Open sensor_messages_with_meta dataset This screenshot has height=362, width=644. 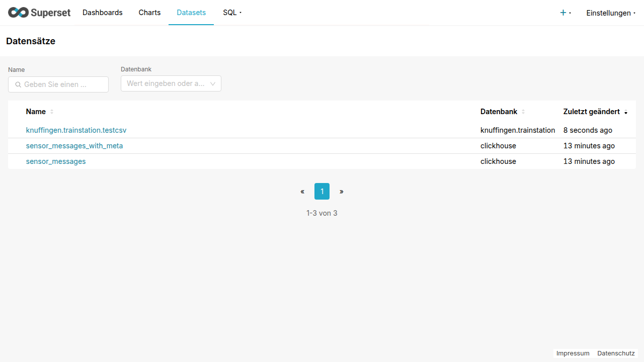point(74,146)
